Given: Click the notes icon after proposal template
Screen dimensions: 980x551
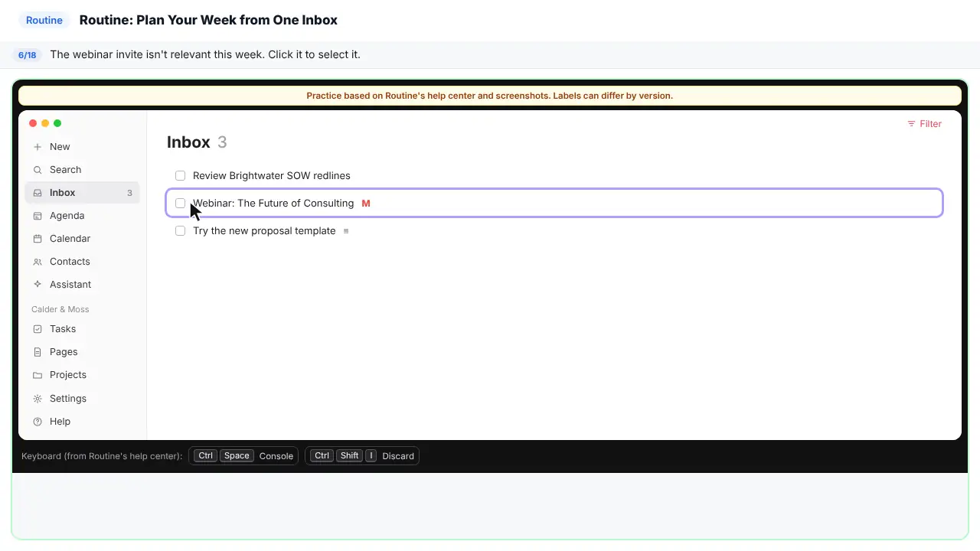Looking at the screenshot, I should click(x=346, y=231).
